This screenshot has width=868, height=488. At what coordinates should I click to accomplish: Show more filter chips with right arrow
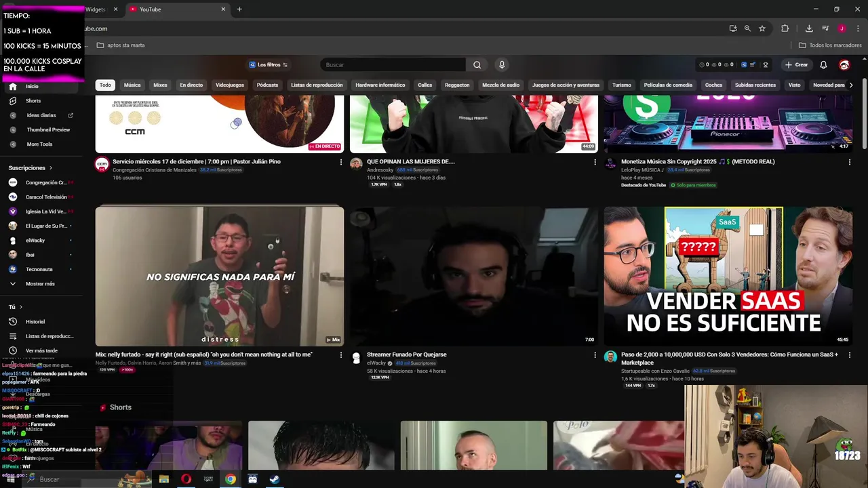coord(851,85)
